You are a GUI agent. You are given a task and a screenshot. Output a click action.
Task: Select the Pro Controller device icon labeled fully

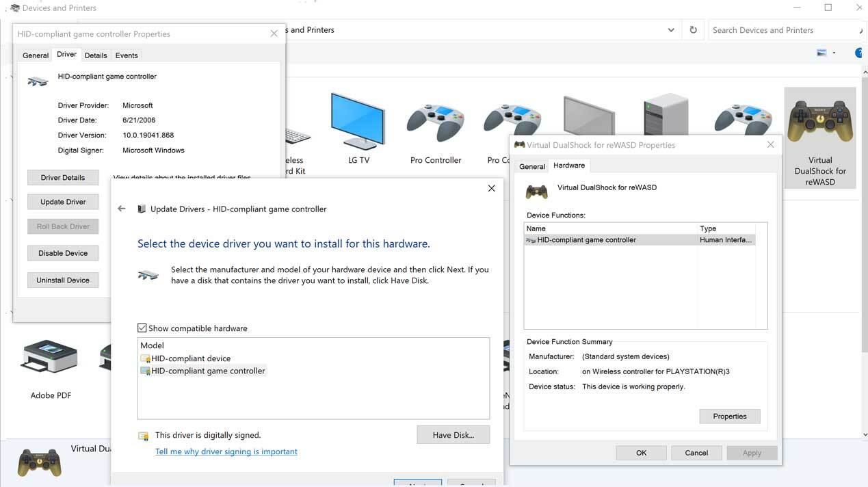[x=436, y=122]
